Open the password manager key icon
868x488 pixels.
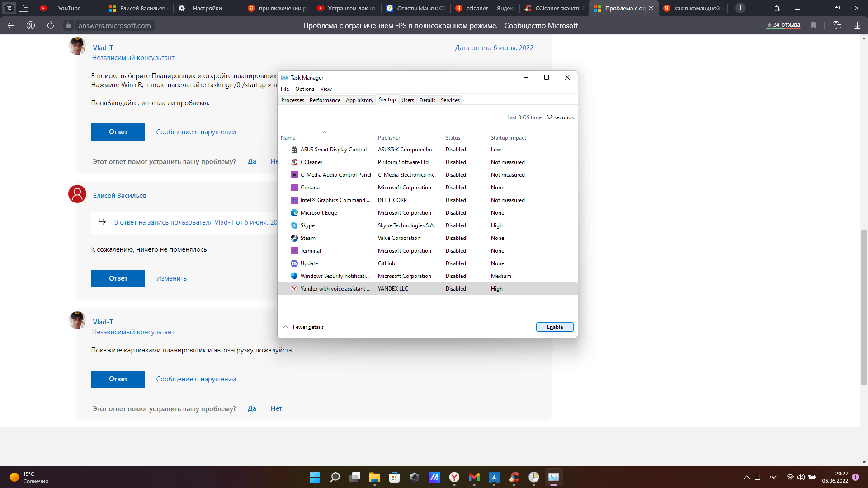tap(837, 25)
